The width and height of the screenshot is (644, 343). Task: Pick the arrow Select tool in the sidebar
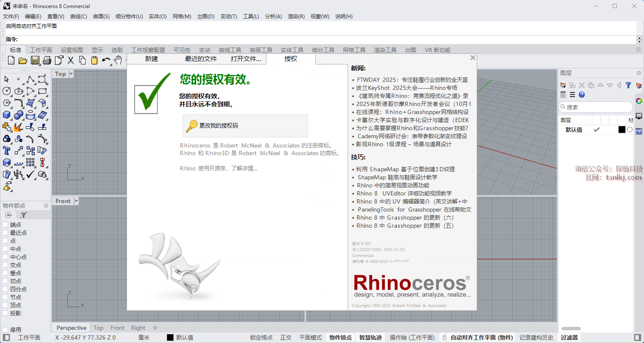[7, 79]
